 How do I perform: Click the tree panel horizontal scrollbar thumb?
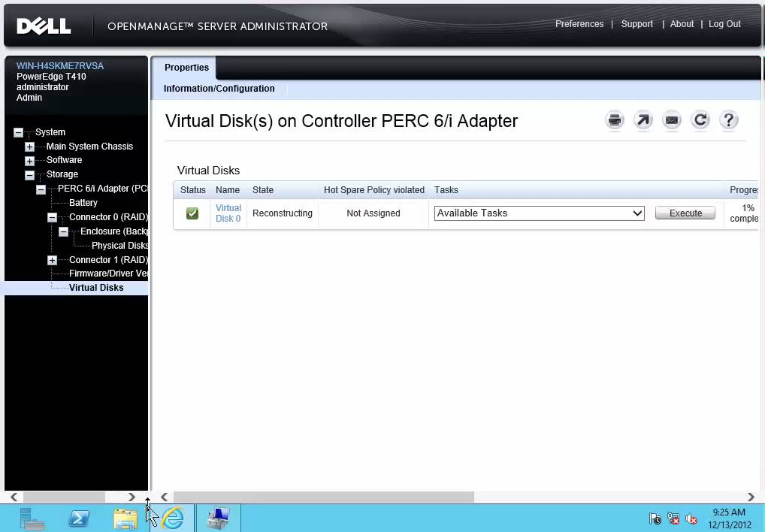[64, 497]
